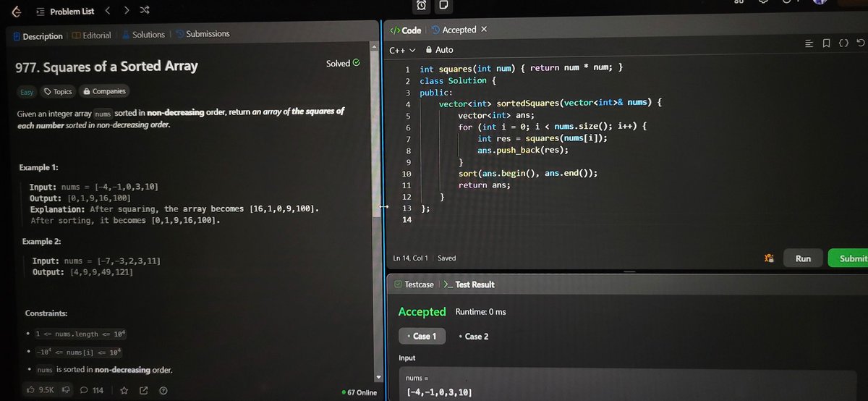Click the 'return ans;' code line
The width and height of the screenshot is (868, 401).
coord(484,185)
